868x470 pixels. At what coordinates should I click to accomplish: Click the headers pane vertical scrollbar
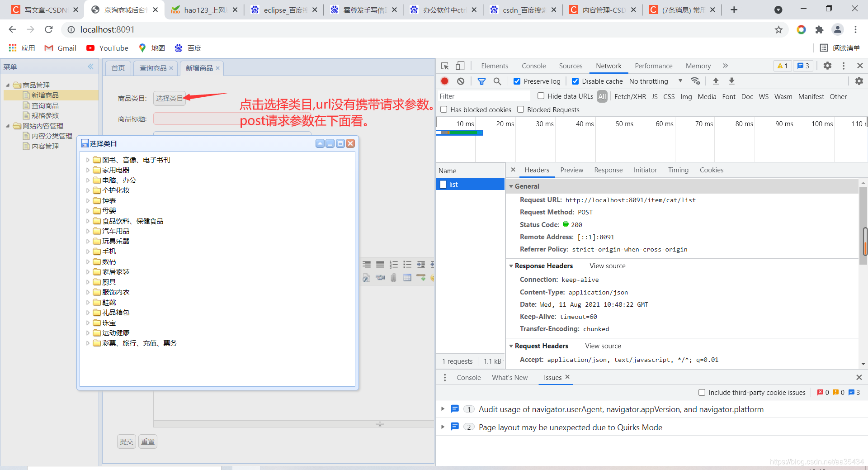pos(863,226)
